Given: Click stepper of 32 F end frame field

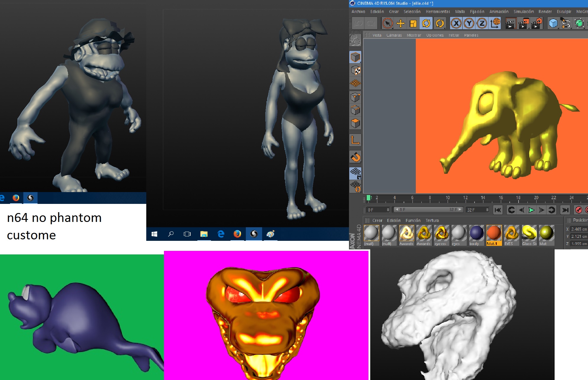Looking at the screenshot, I should tap(487, 210).
